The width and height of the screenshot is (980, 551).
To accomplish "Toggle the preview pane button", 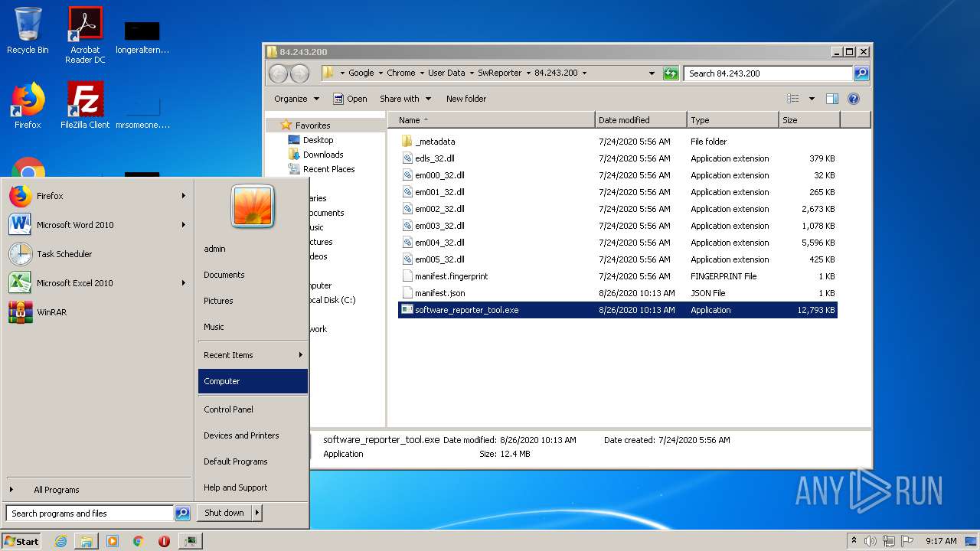I will [832, 99].
